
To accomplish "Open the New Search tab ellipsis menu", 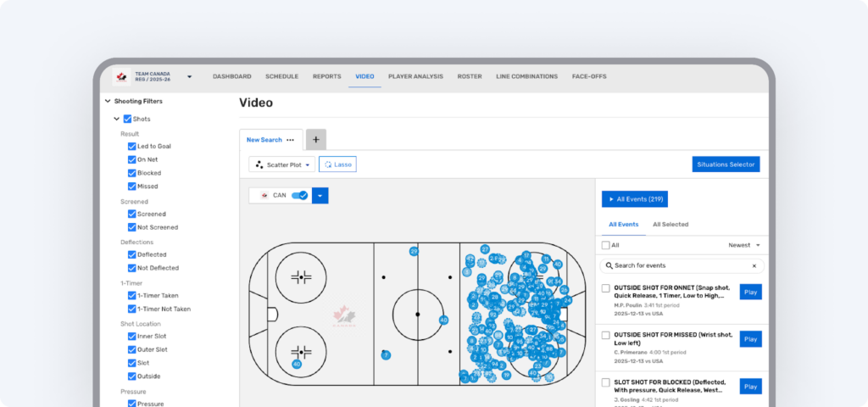I will pyautogui.click(x=291, y=140).
